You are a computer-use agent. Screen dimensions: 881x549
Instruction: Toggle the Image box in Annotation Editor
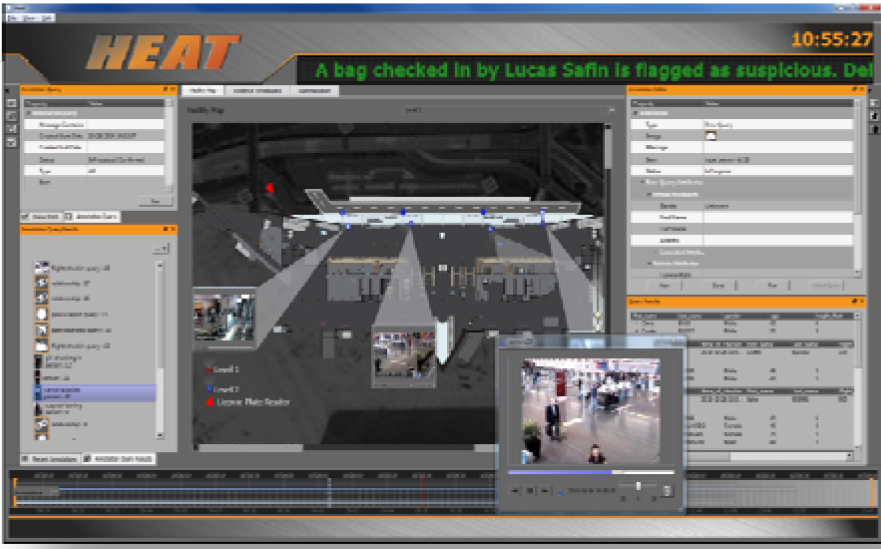710,136
